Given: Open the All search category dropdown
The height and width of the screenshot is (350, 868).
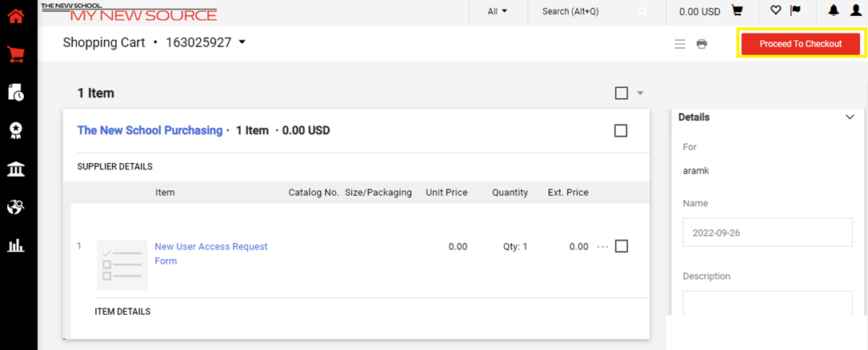Looking at the screenshot, I should click(498, 11).
